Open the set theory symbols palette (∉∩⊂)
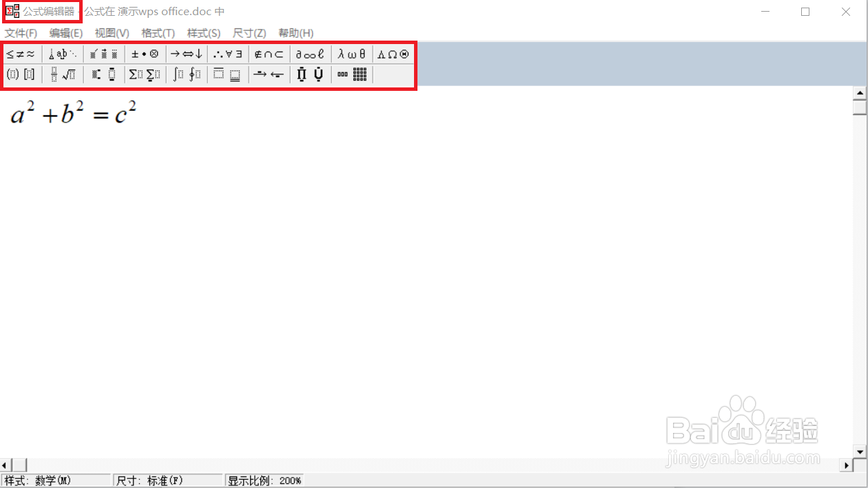 269,54
